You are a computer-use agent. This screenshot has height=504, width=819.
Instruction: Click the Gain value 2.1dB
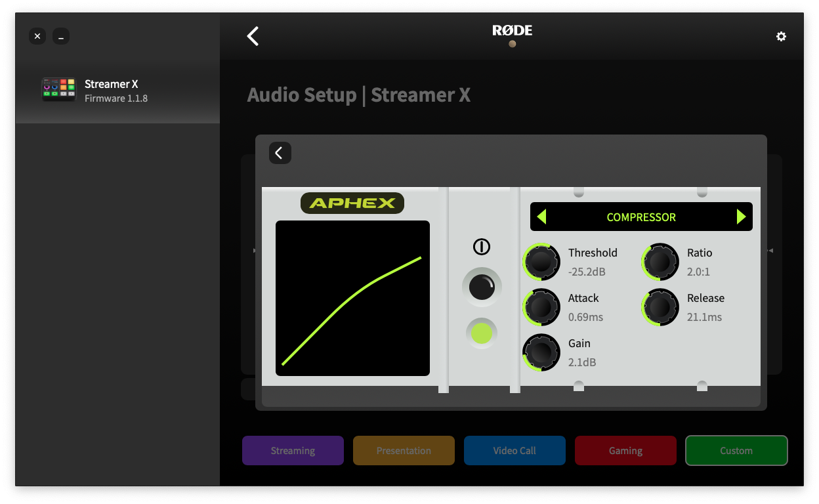click(x=582, y=362)
